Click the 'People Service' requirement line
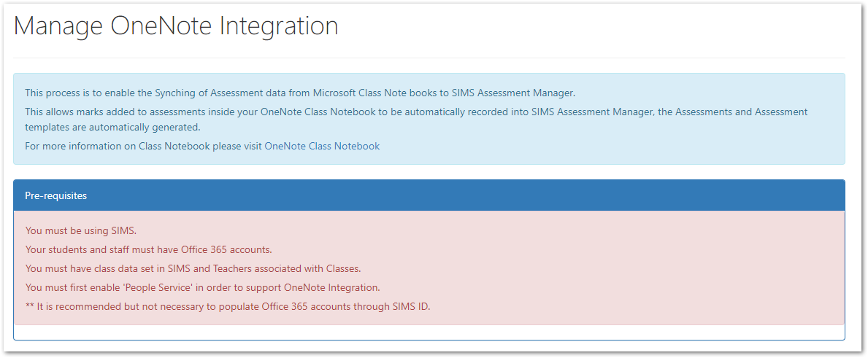The image size is (868, 358). 203,287
